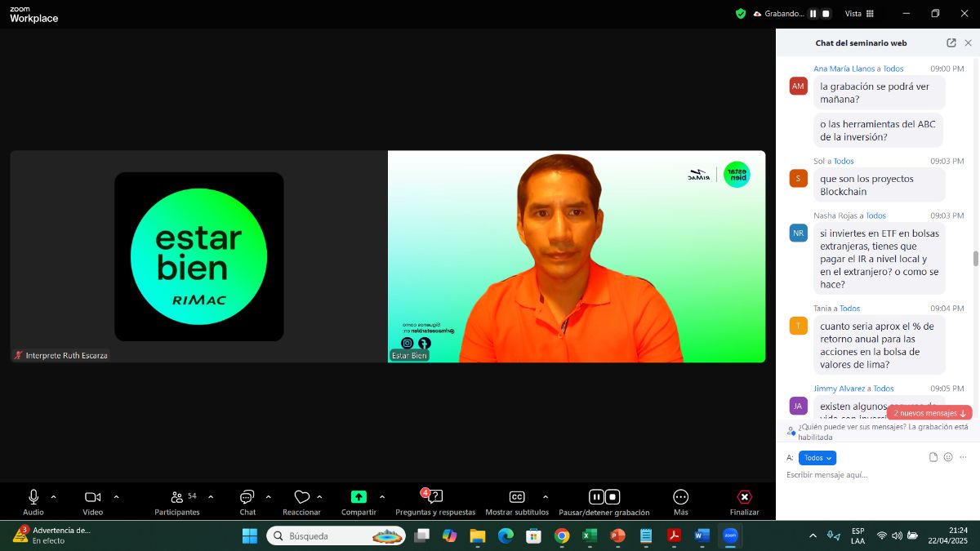This screenshot has height=551, width=980.
Task: Expand the Video options arrow
Action: click(116, 496)
